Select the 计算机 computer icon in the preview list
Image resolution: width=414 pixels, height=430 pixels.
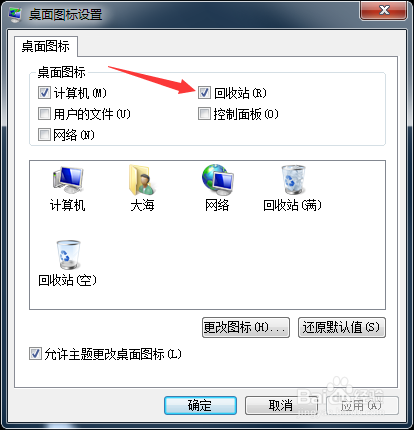pyautogui.click(x=68, y=180)
